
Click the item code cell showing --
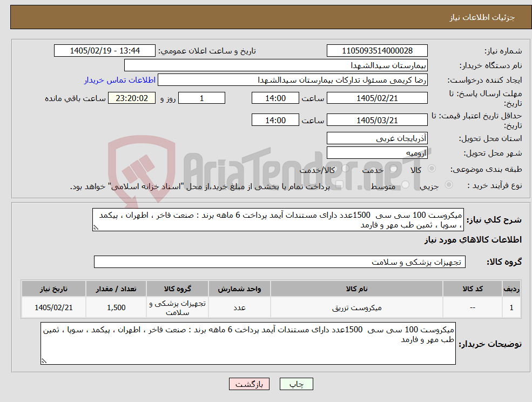click(473, 307)
